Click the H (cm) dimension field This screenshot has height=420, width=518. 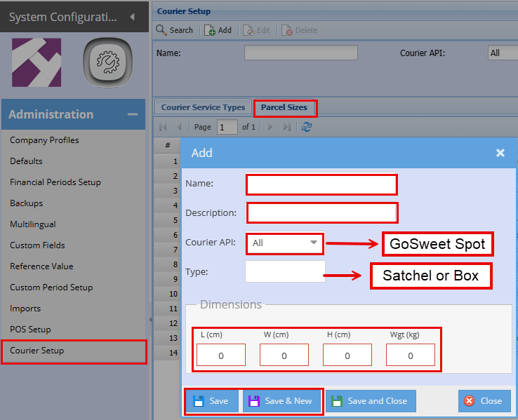coord(347,355)
